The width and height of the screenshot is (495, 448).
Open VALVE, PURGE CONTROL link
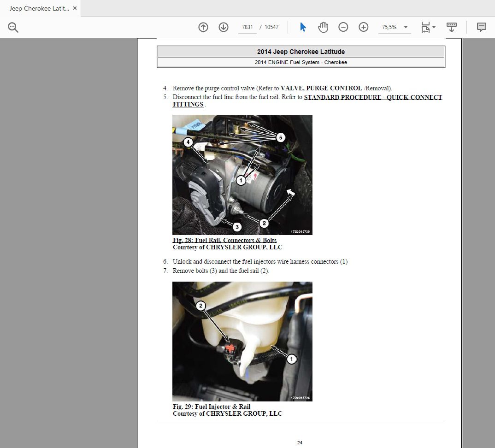[x=321, y=88]
